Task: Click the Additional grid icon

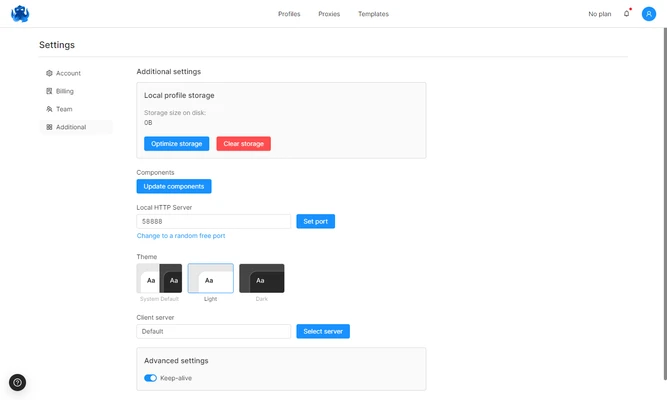Action: tap(49, 127)
